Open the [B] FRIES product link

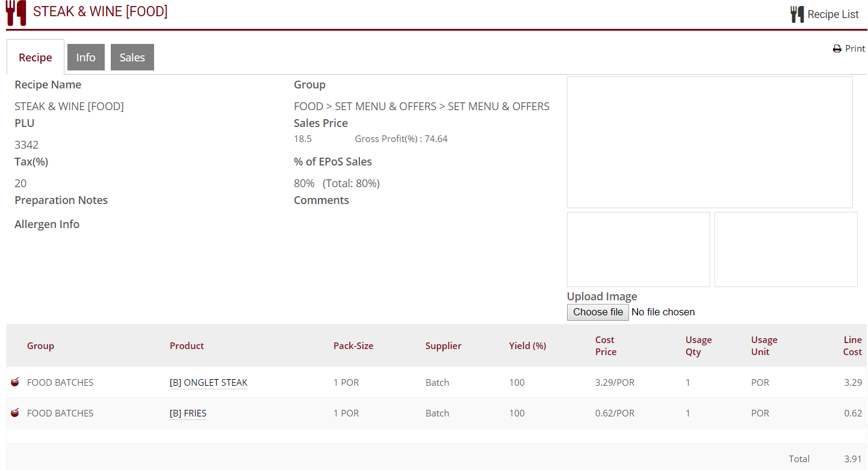point(188,413)
